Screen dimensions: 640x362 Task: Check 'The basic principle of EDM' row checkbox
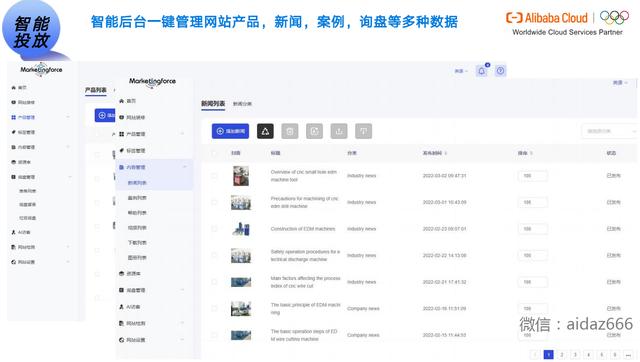click(214, 309)
